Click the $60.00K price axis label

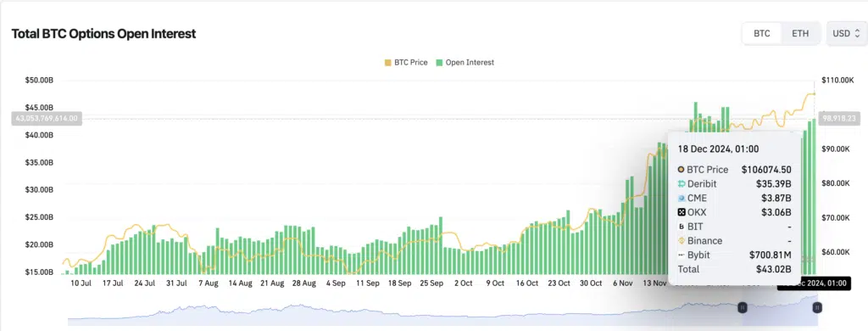[x=836, y=252]
